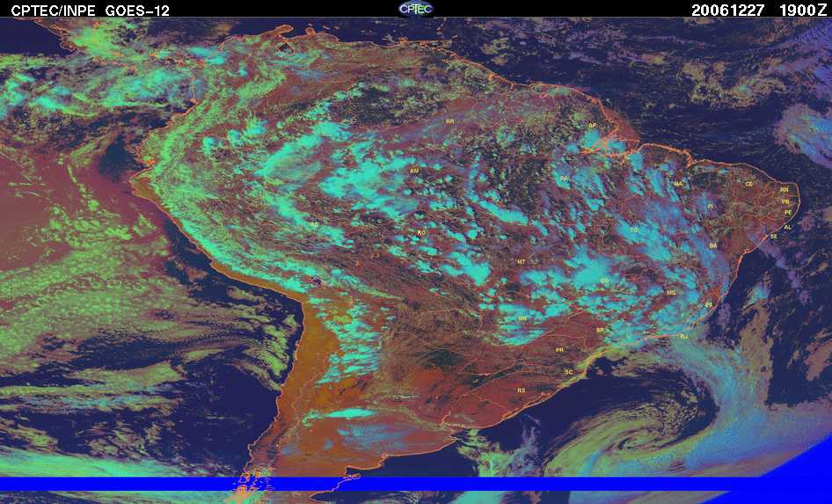Click the 'SP' state label
Screen dimensions: 832x504
pyautogui.click(x=600, y=330)
